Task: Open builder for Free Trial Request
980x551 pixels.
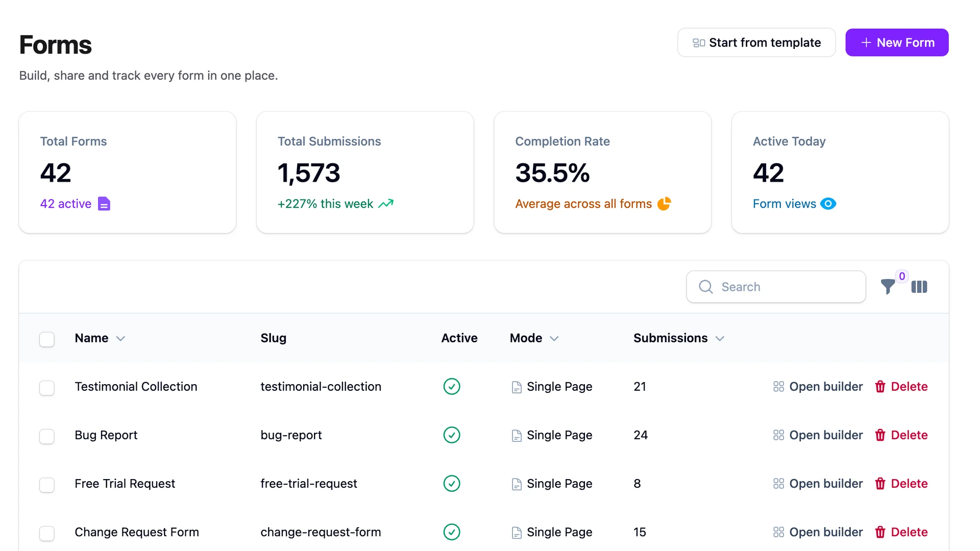Action: tap(818, 484)
